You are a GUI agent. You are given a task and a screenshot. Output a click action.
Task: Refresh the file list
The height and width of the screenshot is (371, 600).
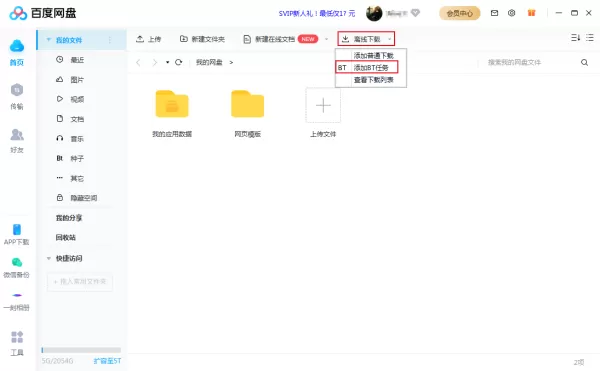click(179, 62)
